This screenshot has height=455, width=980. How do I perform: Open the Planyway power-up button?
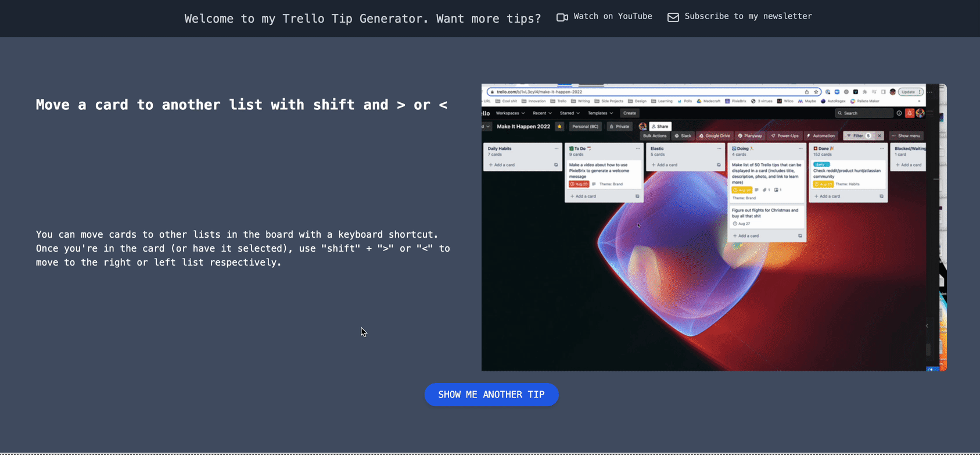tap(750, 136)
